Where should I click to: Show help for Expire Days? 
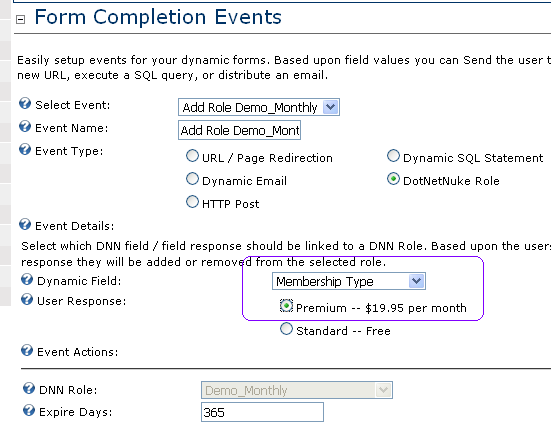point(29,410)
